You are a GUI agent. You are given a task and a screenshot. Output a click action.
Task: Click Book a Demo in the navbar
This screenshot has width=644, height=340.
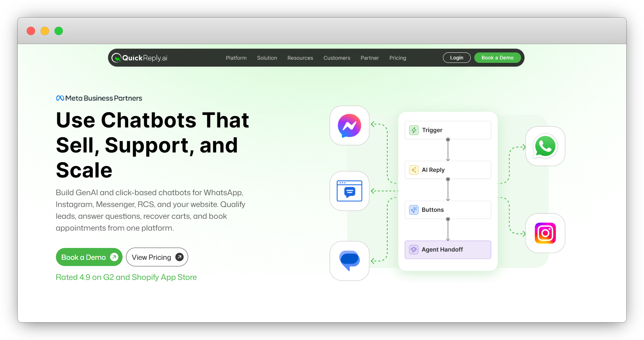click(x=497, y=58)
